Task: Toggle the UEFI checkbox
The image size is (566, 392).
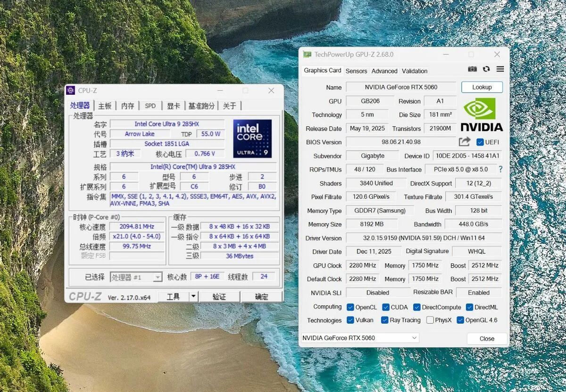Action: 480,142
